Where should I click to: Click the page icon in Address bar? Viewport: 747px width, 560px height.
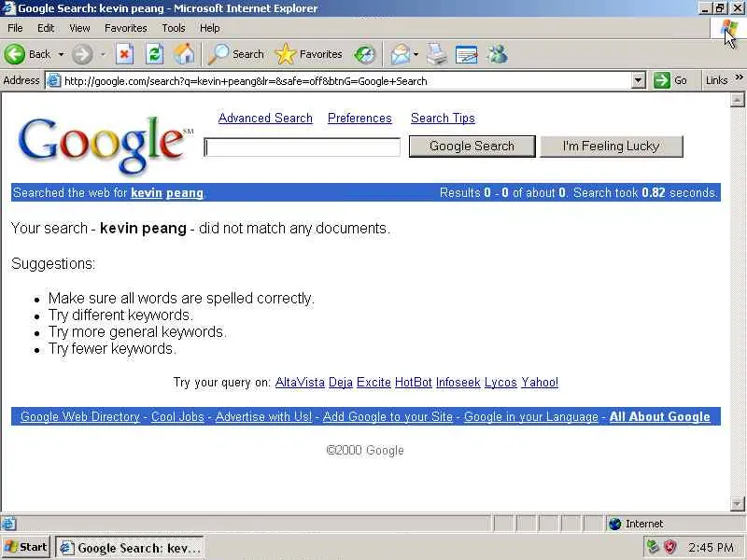[x=54, y=81]
